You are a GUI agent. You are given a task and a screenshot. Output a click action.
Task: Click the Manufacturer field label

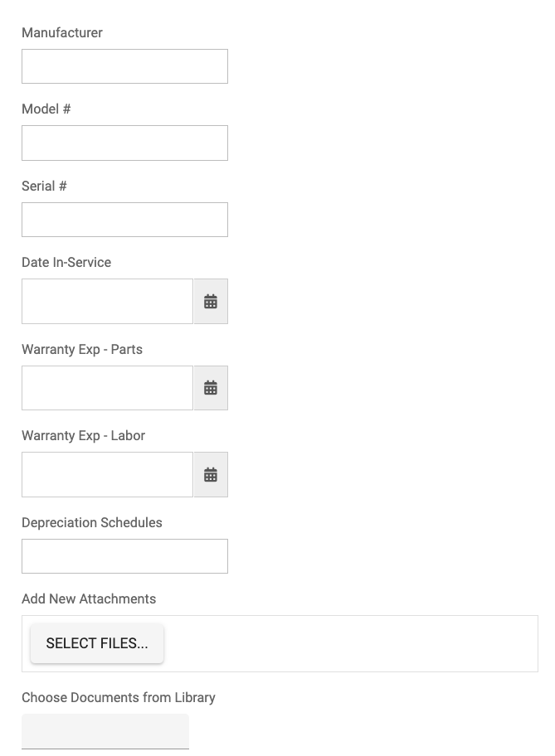tap(62, 33)
